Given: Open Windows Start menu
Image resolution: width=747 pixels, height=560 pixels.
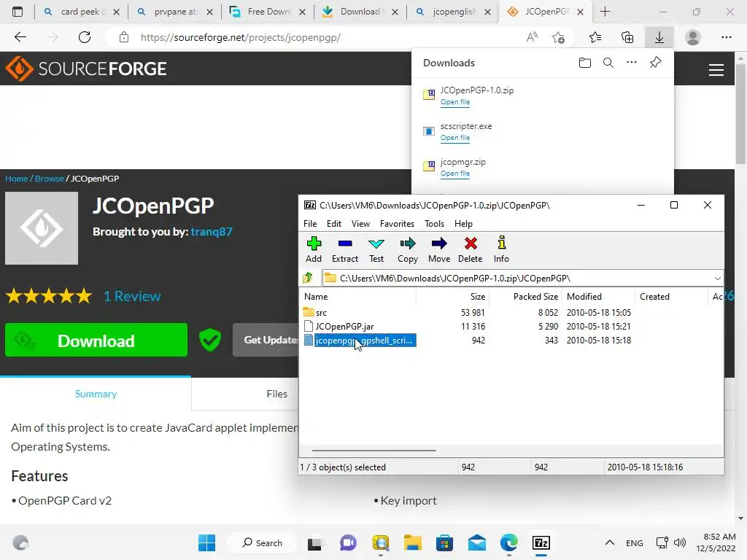Looking at the screenshot, I should click(x=206, y=542).
